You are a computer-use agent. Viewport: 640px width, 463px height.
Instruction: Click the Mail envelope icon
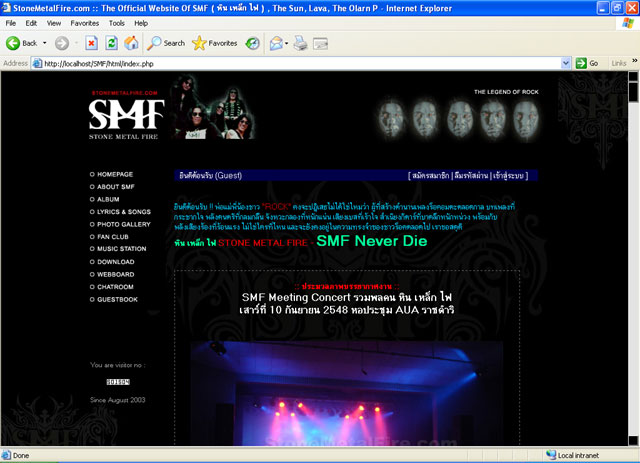coord(276,43)
